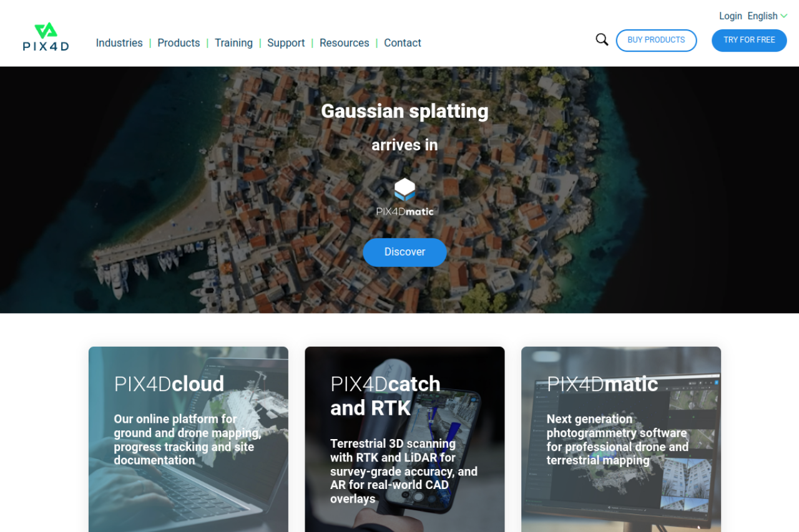This screenshot has width=799, height=532.
Task: Click the 'Next generation photogrammetry software' description
Action: coord(618,440)
